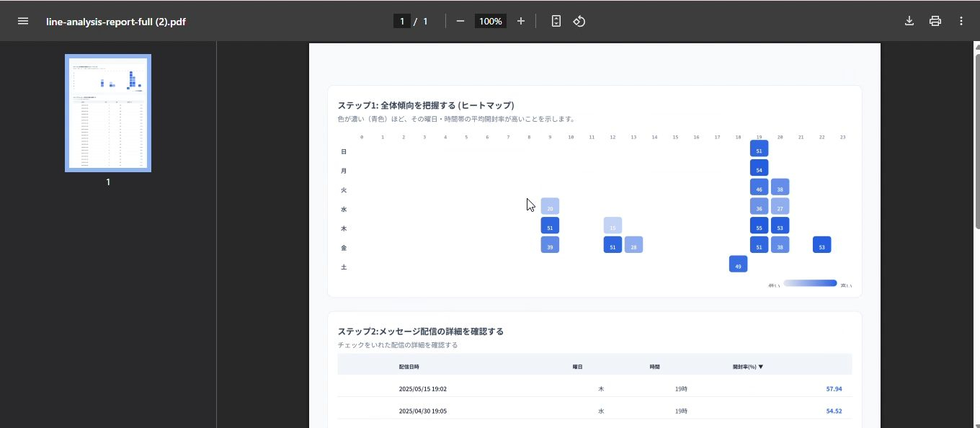This screenshot has height=428, width=980.
Task: Select the page 1 thumbnail
Action: pos(108,113)
